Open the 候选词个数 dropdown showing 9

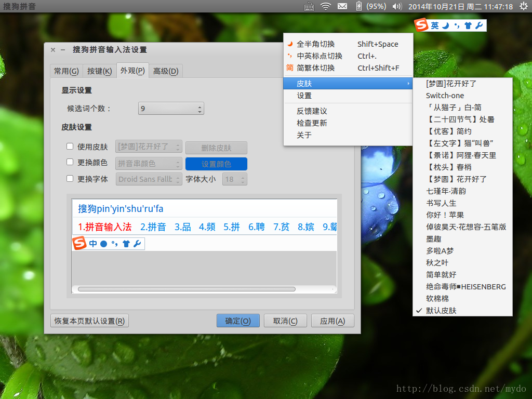coord(171,109)
